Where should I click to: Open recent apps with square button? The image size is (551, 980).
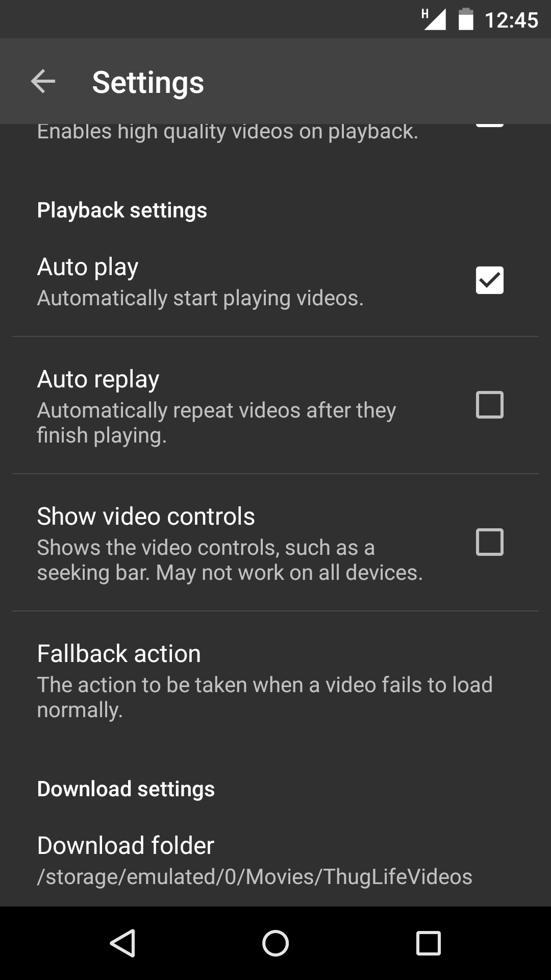pos(429,943)
